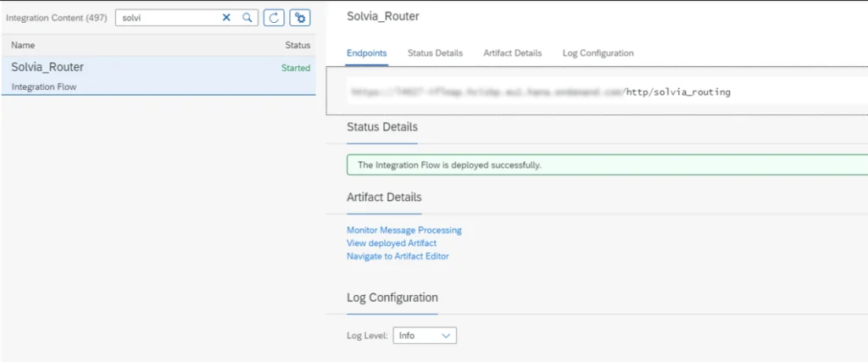The width and height of the screenshot is (868, 362).
Task: Open the table settings icon
Action: 298,18
